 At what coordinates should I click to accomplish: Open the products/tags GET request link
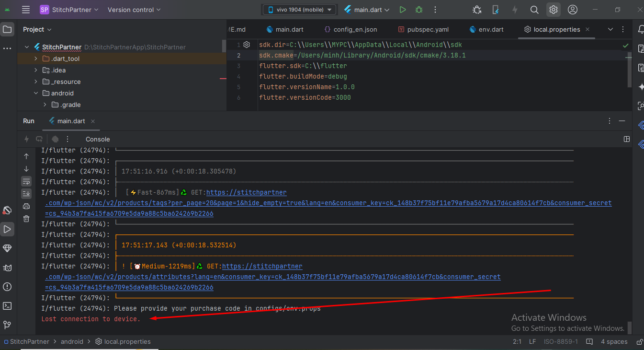(x=328, y=203)
